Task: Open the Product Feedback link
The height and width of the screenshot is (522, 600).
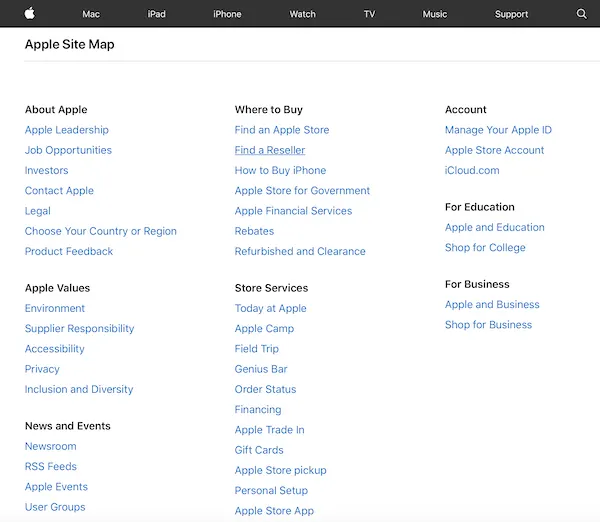Action: tap(69, 251)
